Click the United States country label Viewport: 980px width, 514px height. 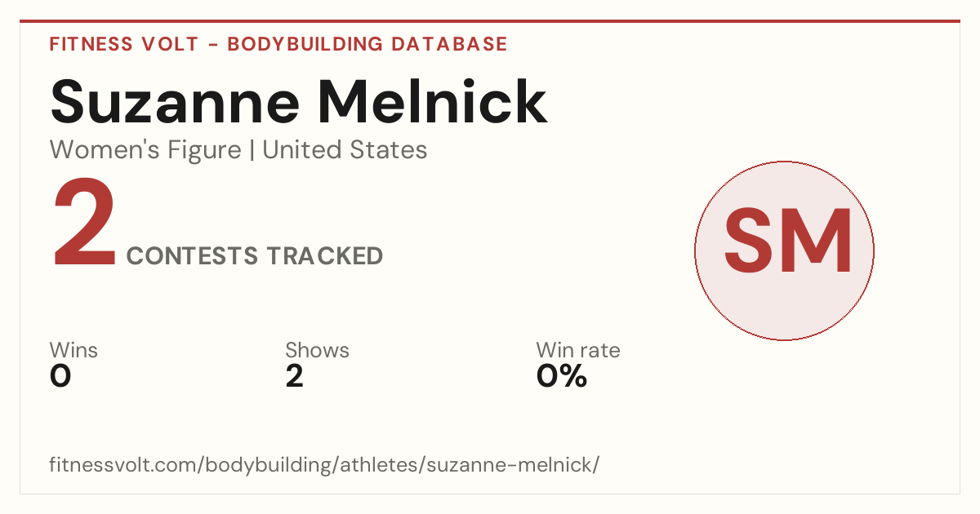(345, 150)
